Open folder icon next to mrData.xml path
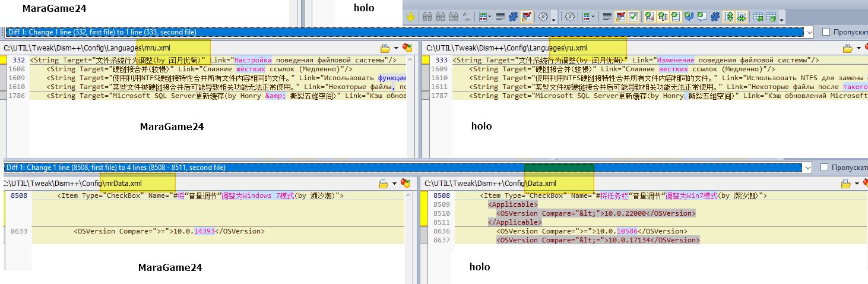Image resolution: width=868 pixels, height=284 pixels. click(x=384, y=184)
